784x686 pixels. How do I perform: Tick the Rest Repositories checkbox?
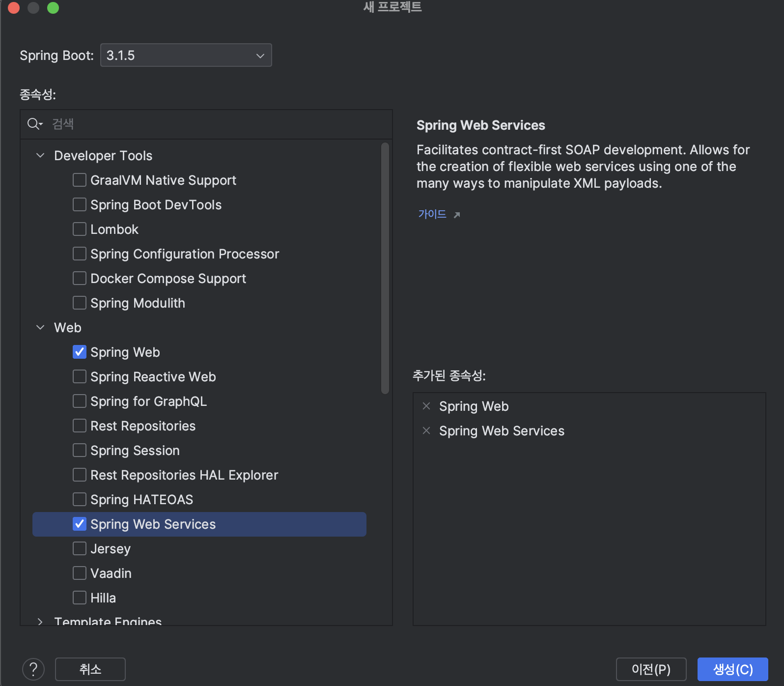click(79, 426)
